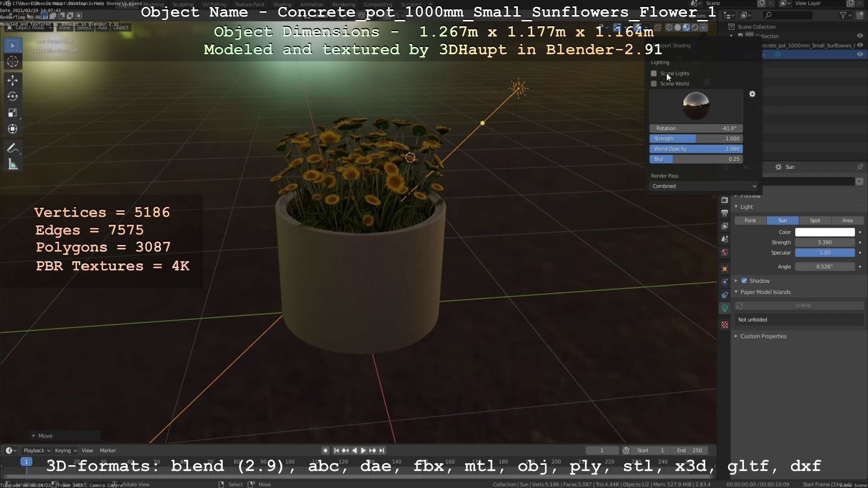868x488 pixels.
Task: Toggle Collection exclude checkbox in outliner
Action: pos(740,36)
